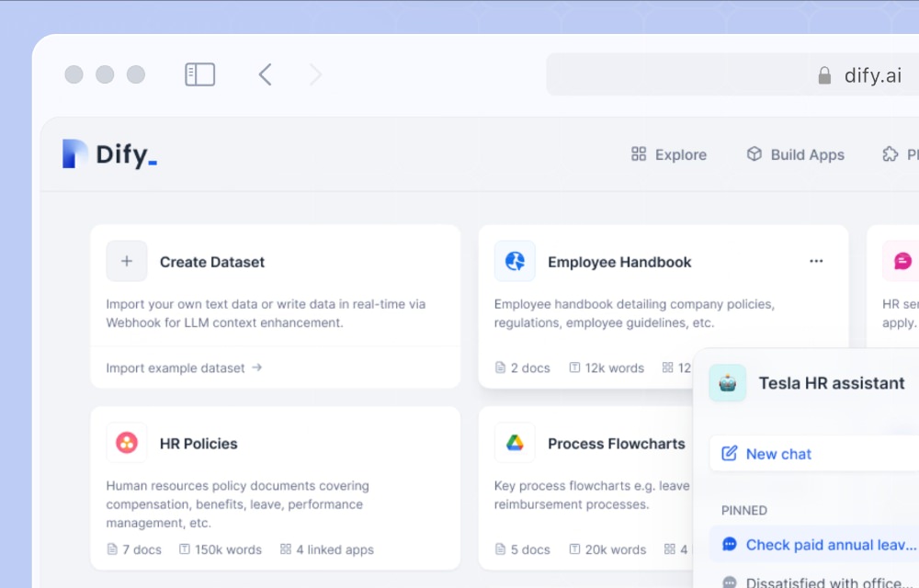Image resolution: width=919 pixels, height=588 pixels.
Task: Click the HR Policies dataset icon
Action: [127, 443]
